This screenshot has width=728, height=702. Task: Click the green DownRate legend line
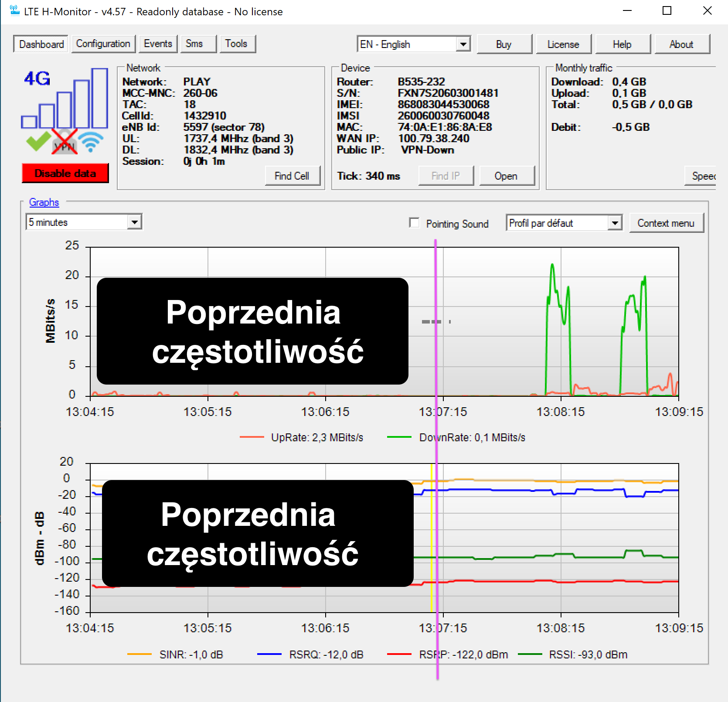tap(399, 437)
